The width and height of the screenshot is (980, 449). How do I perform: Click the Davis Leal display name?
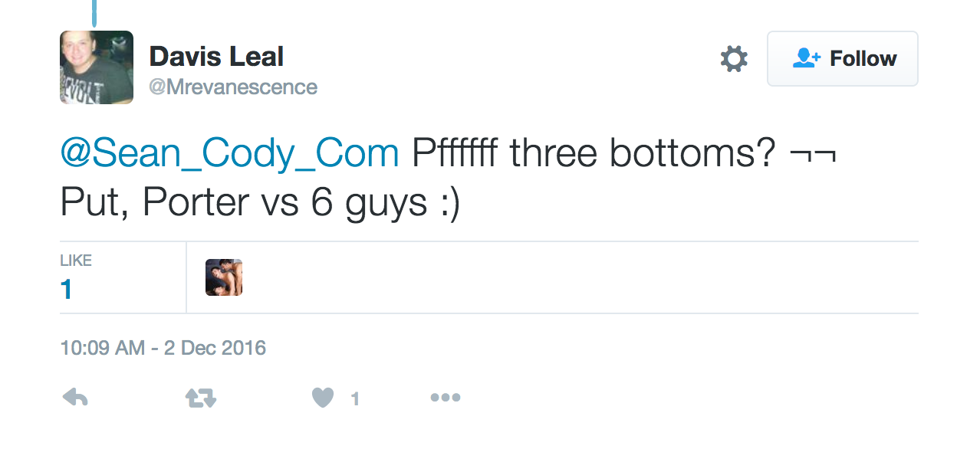click(216, 57)
